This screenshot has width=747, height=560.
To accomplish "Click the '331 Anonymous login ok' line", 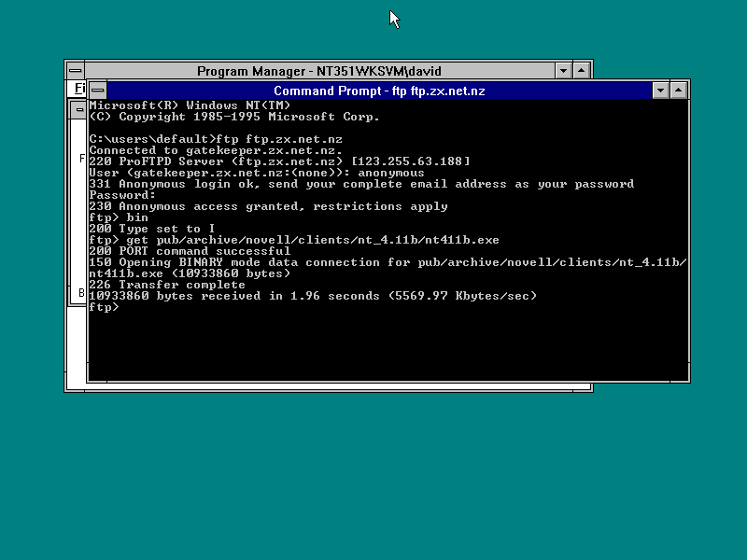I will (x=361, y=184).
